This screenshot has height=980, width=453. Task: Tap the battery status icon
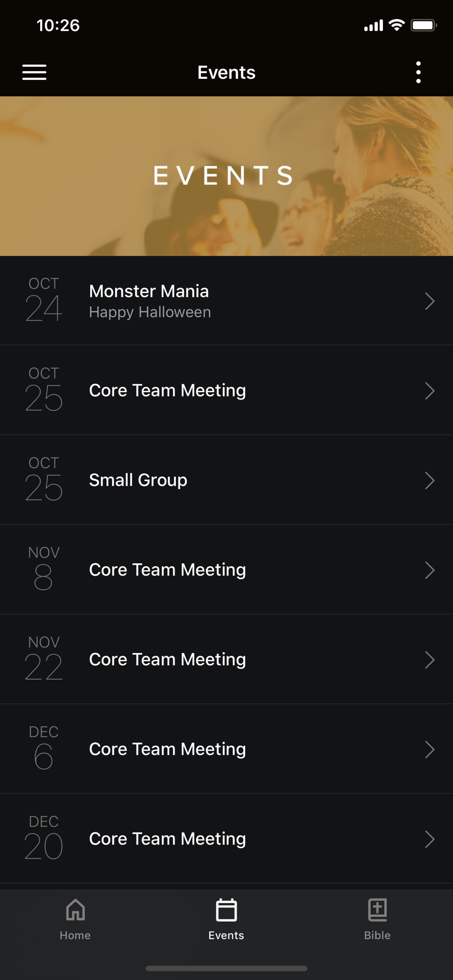(424, 25)
